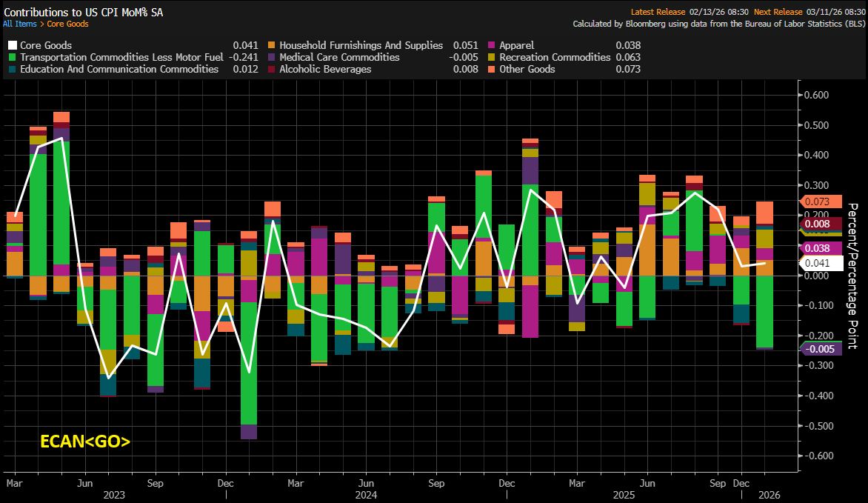Select Alcoholic Beverages legend label
The image size is (868, 503).
pos(326,69)
